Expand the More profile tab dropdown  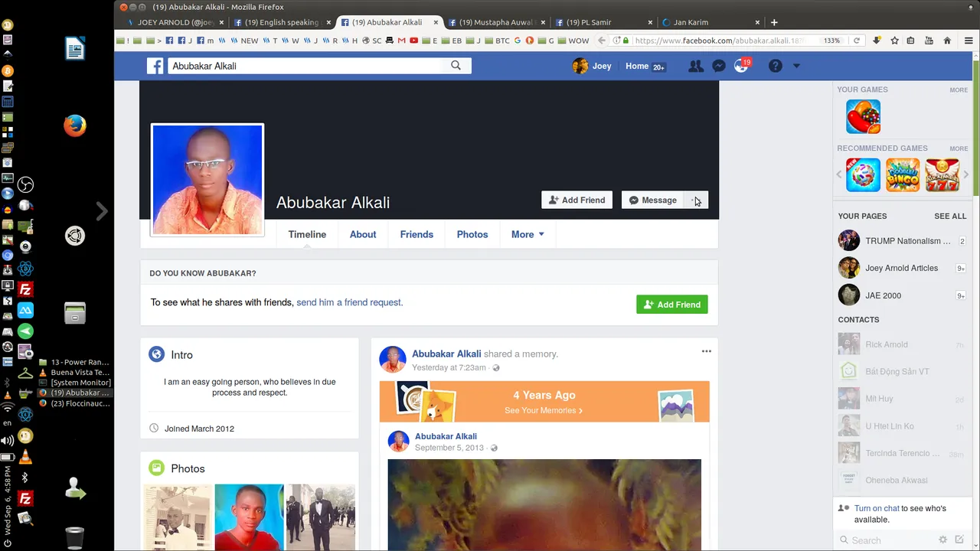[528, 234]
